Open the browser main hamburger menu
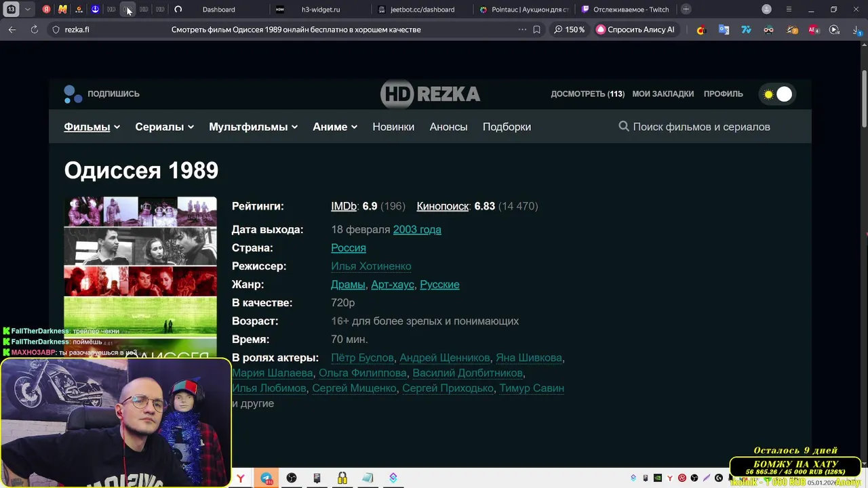 point(789,9)
